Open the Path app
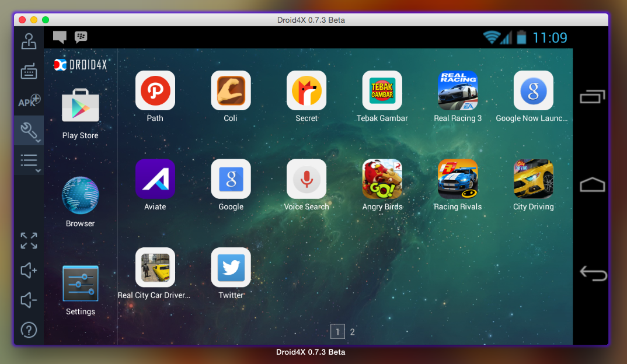This screenshot has width=627, height=364. click(x=155, y=90)
